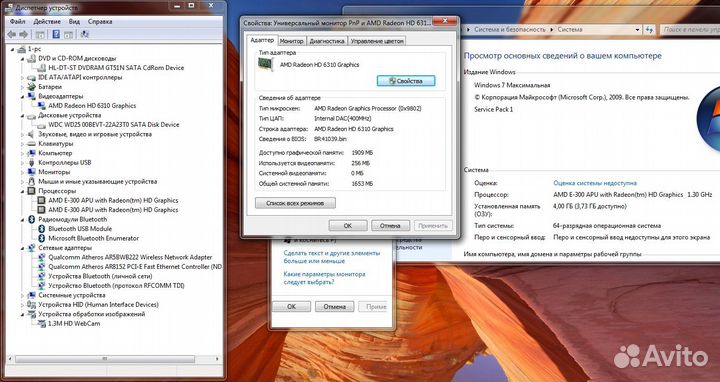Screen dimensions: 720x382
Task: Click the Свойства adapter button
Action: pyautogui.click(x=406, y=81)
